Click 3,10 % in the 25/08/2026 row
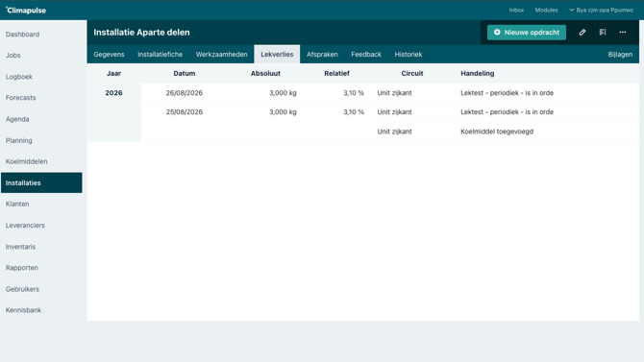The width and height of the screenshot is (644, 362). click(354, 111)
